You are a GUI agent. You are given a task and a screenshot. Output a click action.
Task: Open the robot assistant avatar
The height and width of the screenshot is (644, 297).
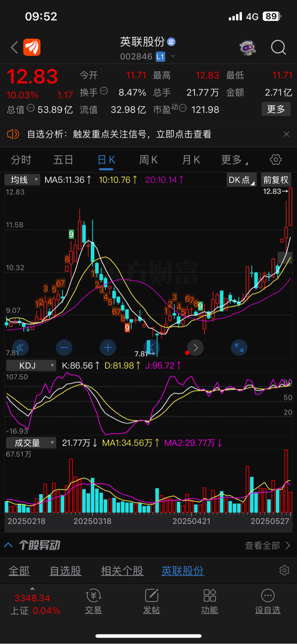[x=247, y=48]
